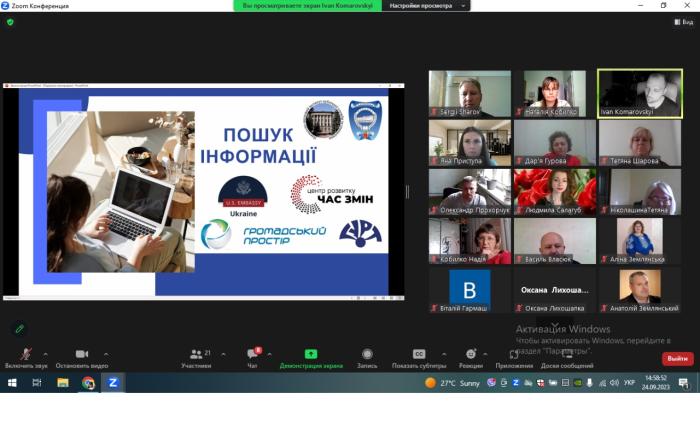Click the green encryption shield icon

[11, 21]
